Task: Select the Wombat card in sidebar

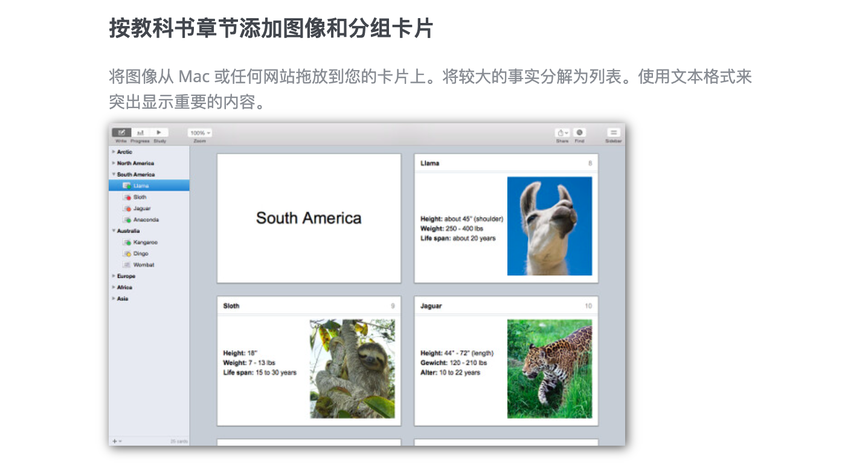Action: (x=149, y=265)
